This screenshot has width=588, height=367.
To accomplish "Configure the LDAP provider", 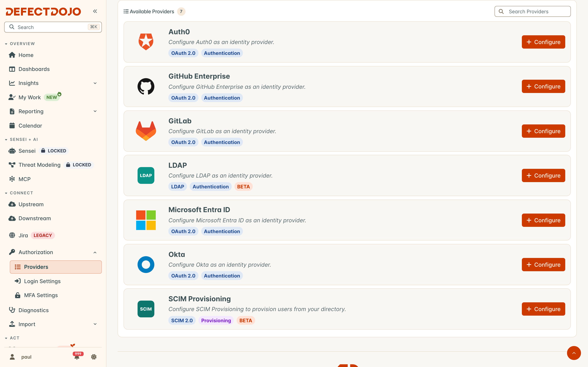I will [x=543, y=175].
